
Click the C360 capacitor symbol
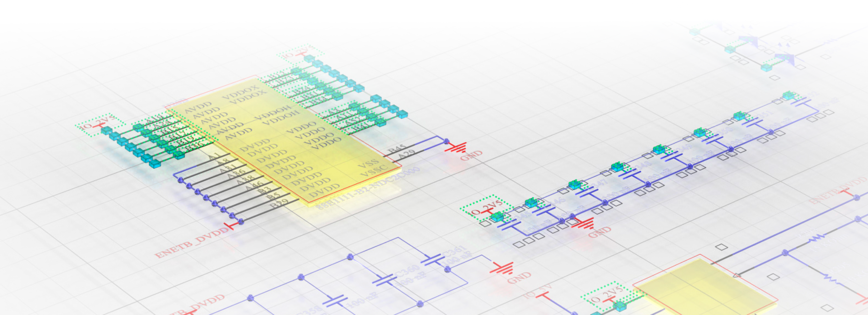(x=384, y=280)
